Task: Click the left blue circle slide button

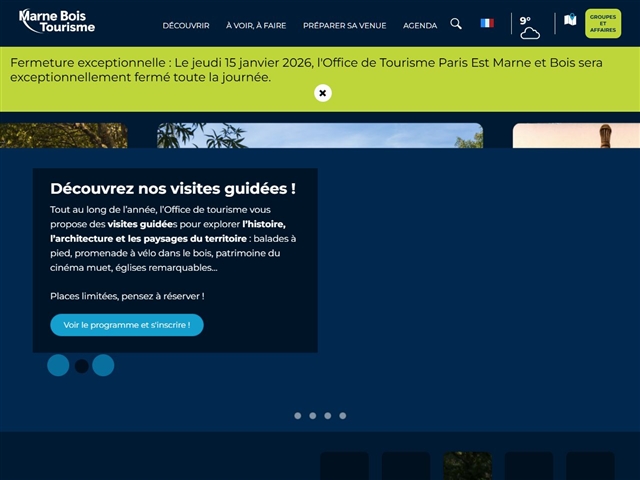Action: tap(58, 365)
